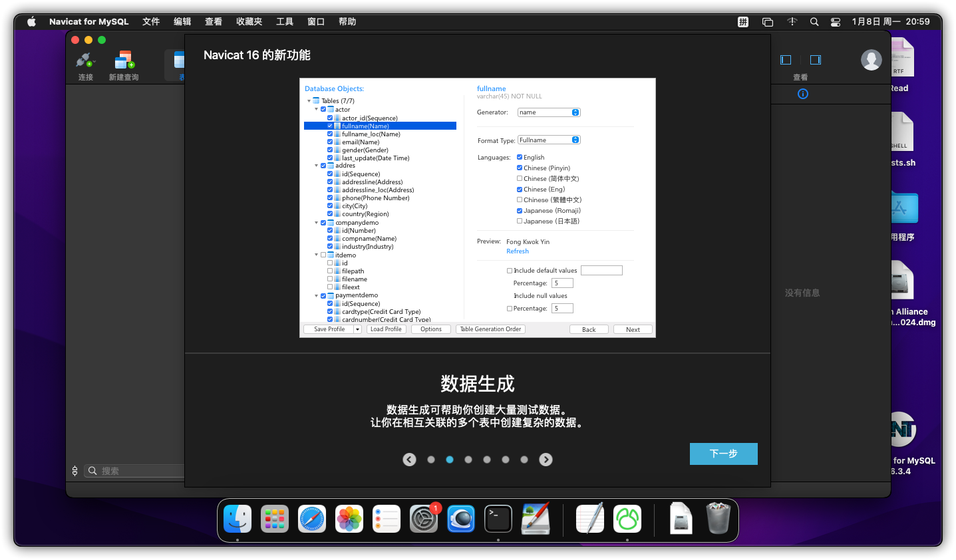Select the highlighted blue page indicator dot
Image resolution: width=956 pixels, height=560 pixels.
(x=450, y=460)
